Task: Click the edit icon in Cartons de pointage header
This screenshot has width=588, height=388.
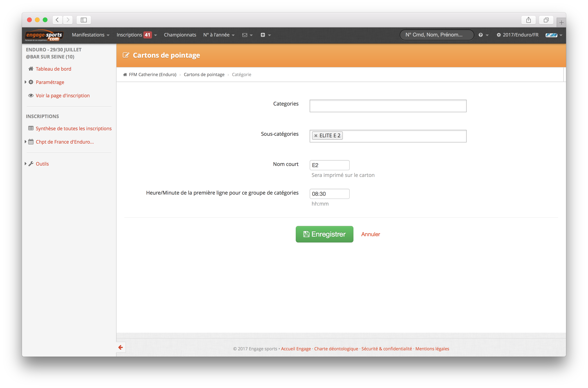Action: click(x=126, y=55)
